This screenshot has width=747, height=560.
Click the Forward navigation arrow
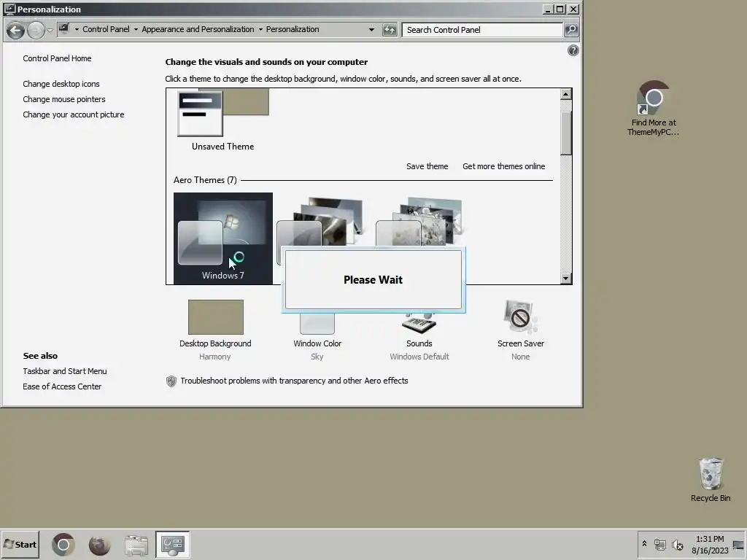pos(36,31)
